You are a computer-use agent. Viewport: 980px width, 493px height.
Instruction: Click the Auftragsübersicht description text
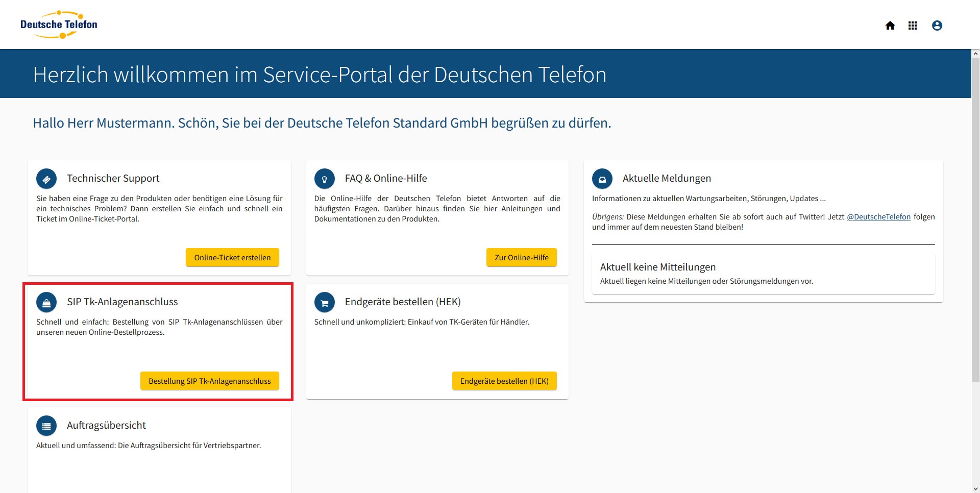coord(149,446)
